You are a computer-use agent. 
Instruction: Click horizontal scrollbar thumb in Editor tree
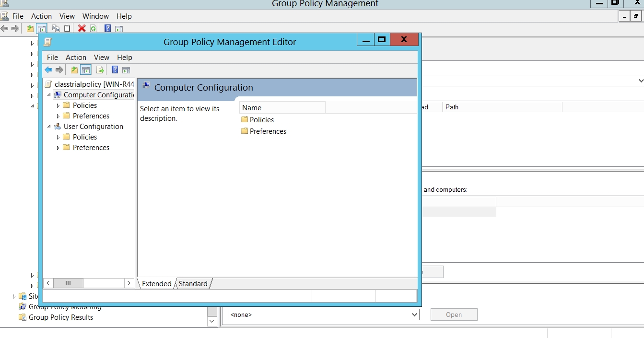pyautogui.click(x=68, y=283)
